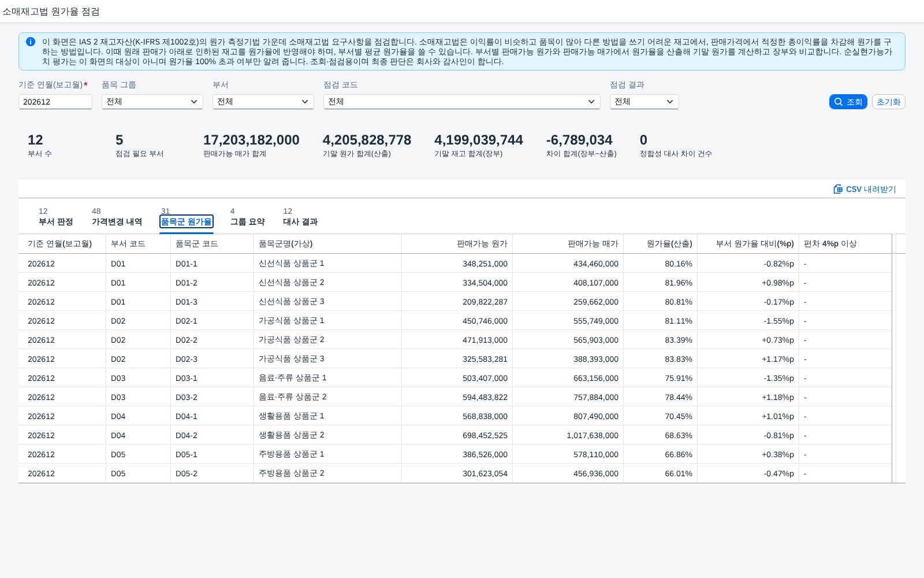Select the 음료·주류 상품군 1 cell

point(327,378)
